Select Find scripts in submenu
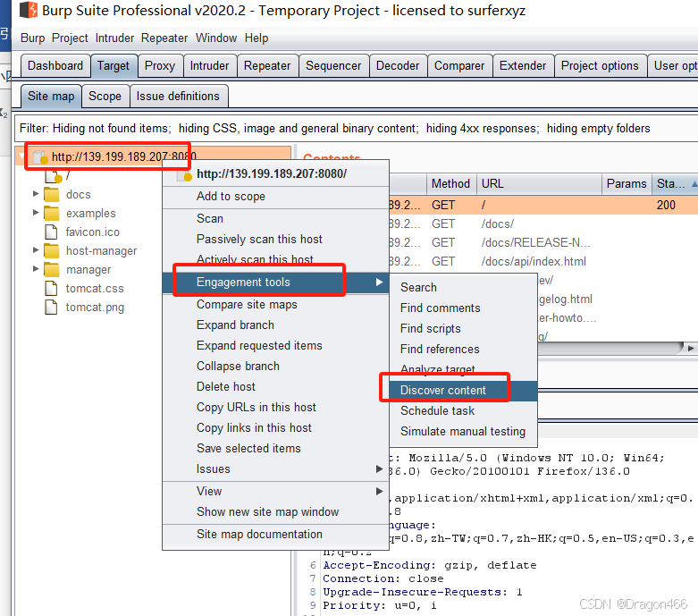 464,329
